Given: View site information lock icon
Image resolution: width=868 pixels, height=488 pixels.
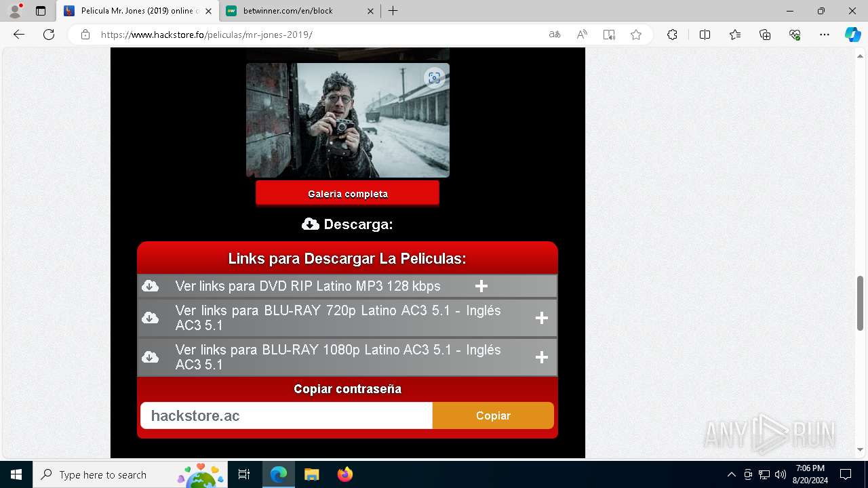Looking at the screenshot, I should point(85,35).
